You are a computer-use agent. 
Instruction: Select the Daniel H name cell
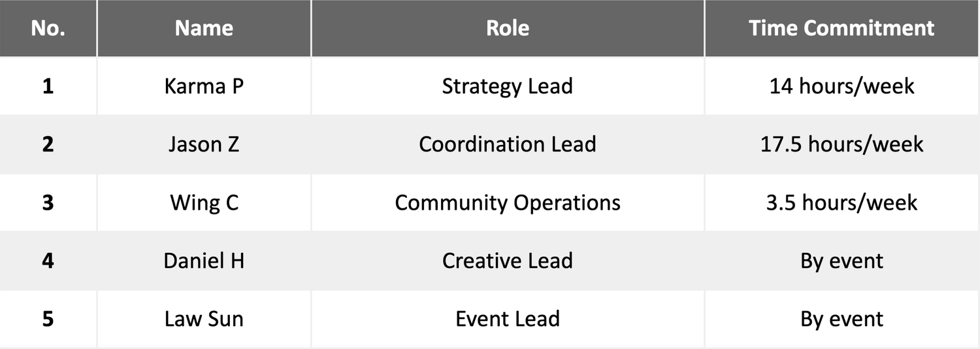coord(204,260)
